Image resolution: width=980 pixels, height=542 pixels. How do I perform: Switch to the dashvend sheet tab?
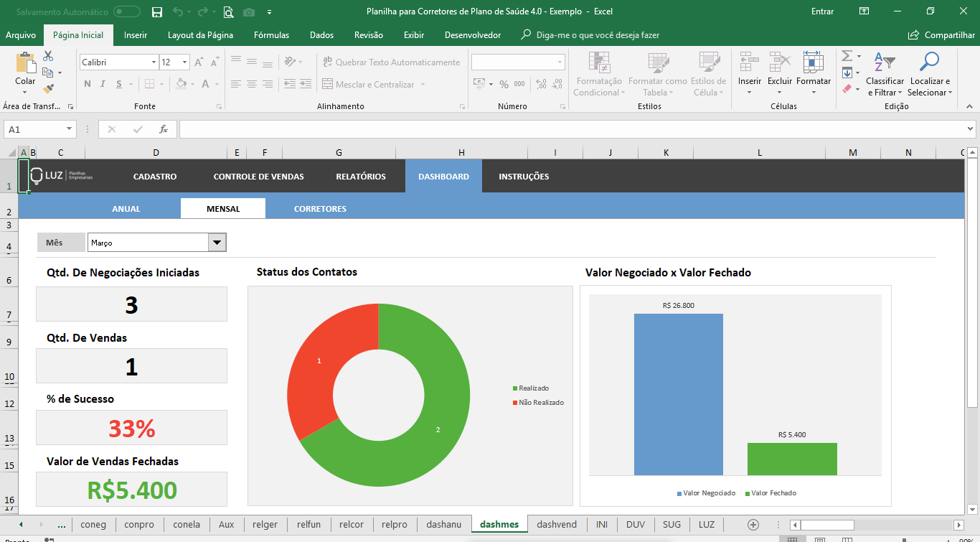point(557,525)
